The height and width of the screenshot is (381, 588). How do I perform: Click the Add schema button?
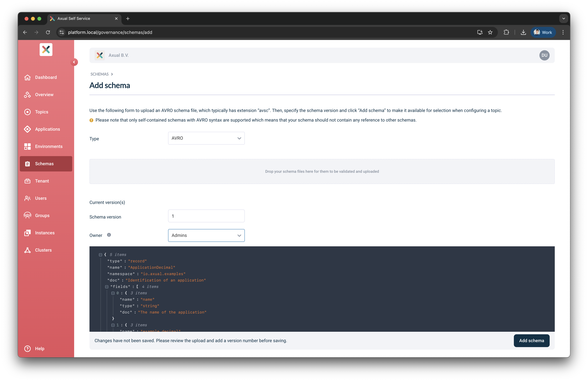tap(531, 341)
